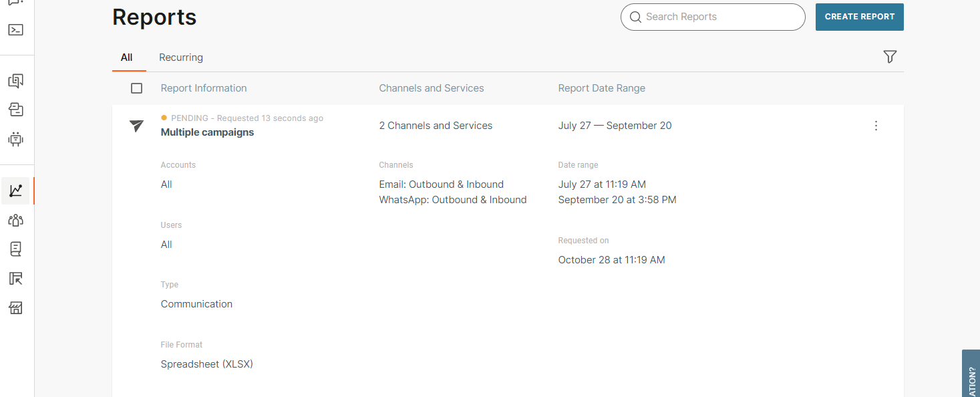The height and width of the screenshot is (397, 980).
Task: Open the robot bot icon in sidebar
Action: pos(15,139)
